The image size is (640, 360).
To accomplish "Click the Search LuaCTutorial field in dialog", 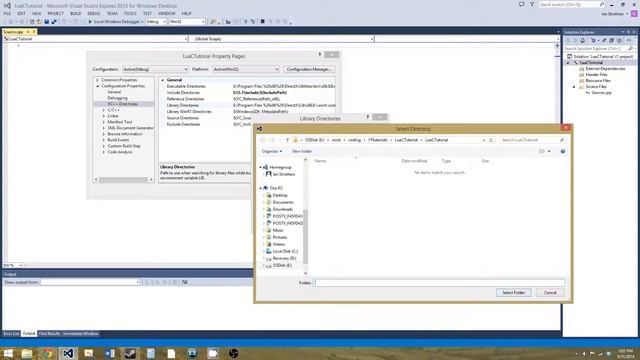I will [532, 140].
